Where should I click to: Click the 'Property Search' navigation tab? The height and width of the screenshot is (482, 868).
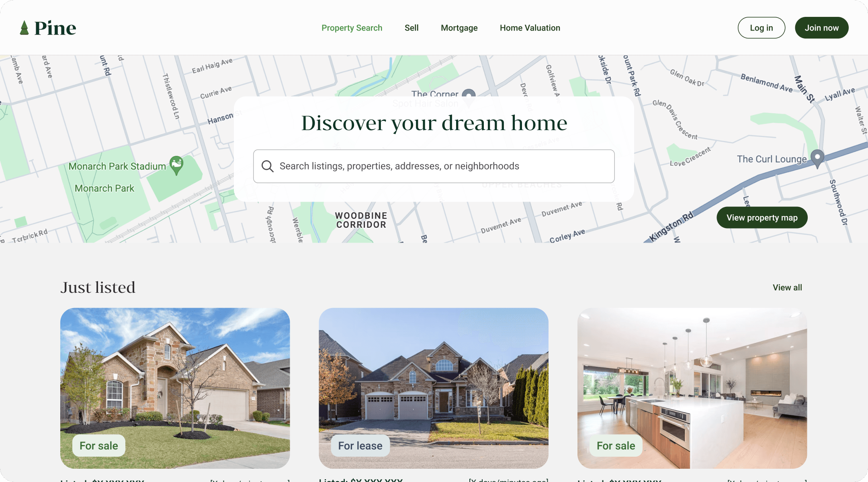[x=352, y=28]
